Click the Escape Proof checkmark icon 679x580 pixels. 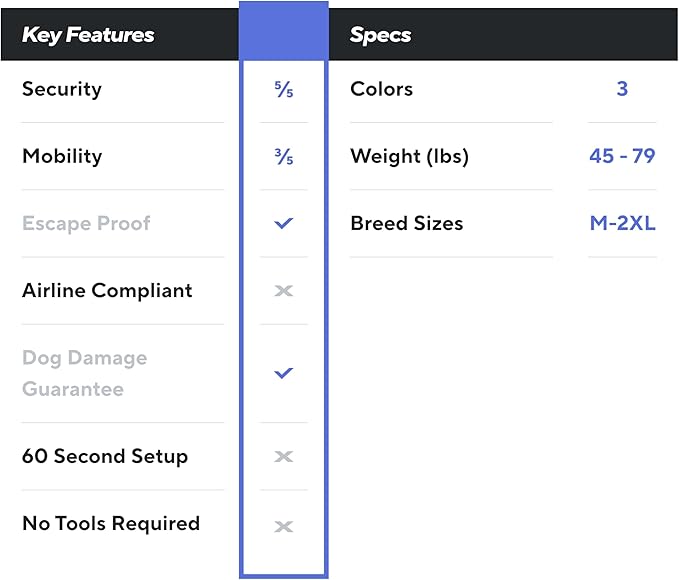tap(284, 223)
